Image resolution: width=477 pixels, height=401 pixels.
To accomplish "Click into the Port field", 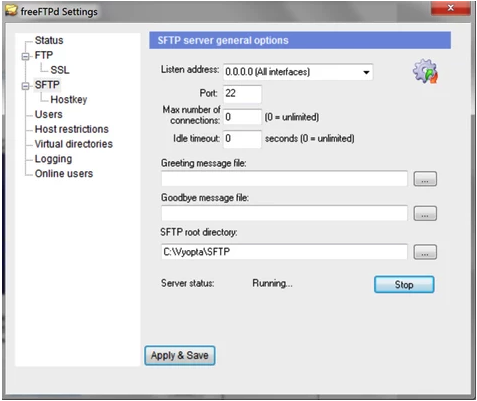I will pyautogui.click(x=242, y=93).
